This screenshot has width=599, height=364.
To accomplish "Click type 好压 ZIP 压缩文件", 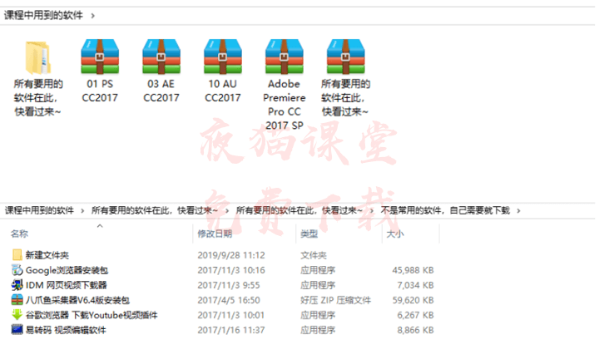I will (335, 300).
